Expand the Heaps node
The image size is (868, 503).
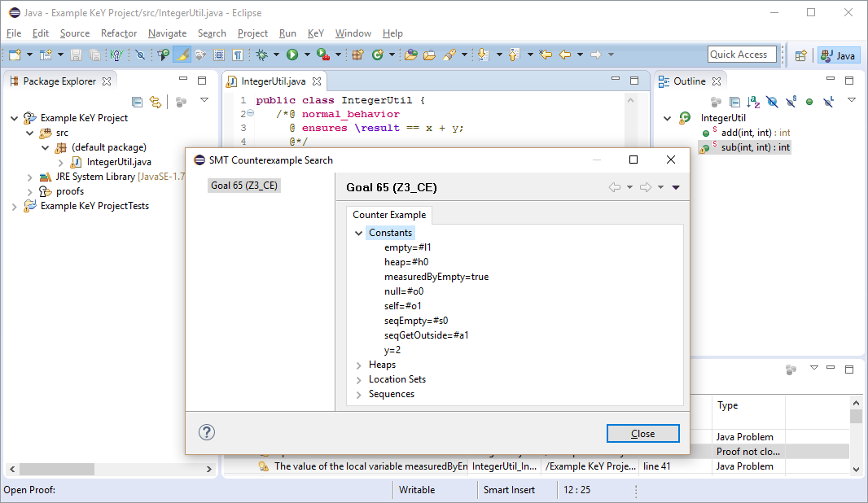tap(359, 365)
